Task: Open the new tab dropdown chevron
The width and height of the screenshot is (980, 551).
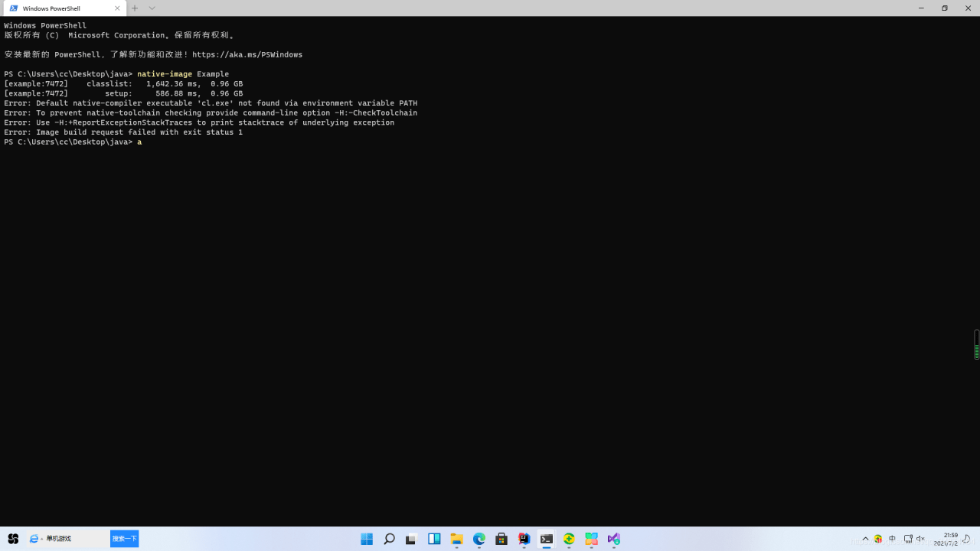Action: 152,8
